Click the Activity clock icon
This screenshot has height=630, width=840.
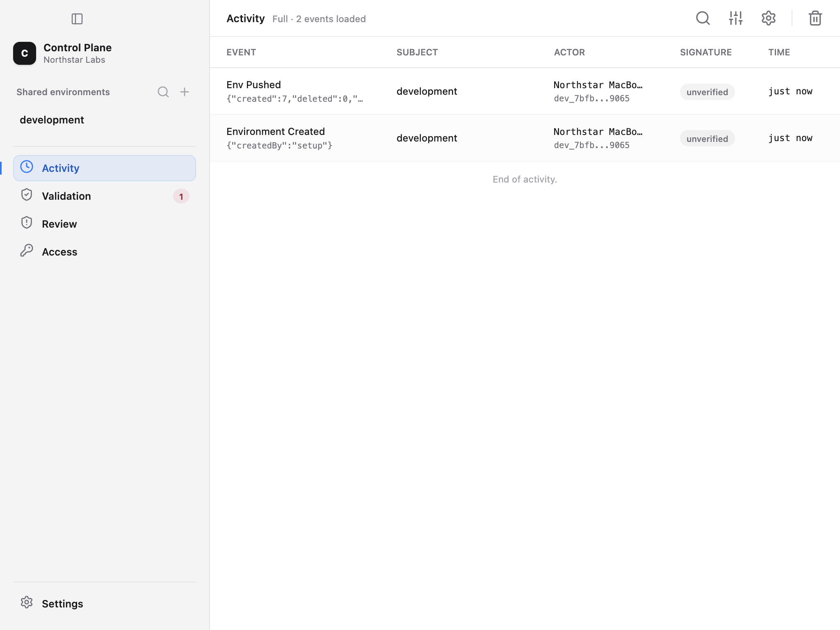pos(27,167)
